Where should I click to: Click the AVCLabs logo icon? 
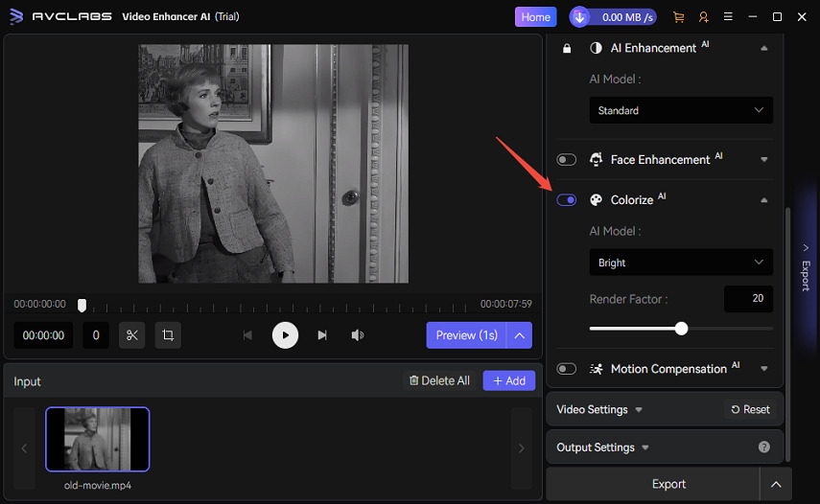coord(16,16)
